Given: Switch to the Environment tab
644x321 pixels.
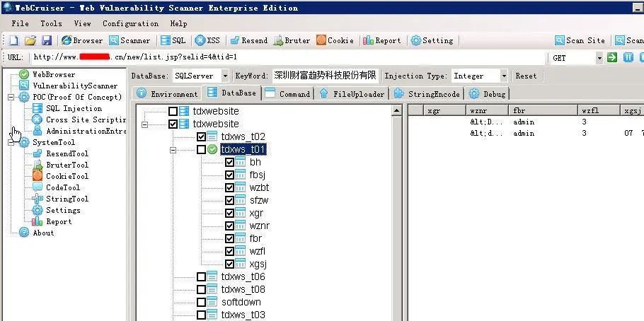Looking at the screenshot, I should (167, 93).
